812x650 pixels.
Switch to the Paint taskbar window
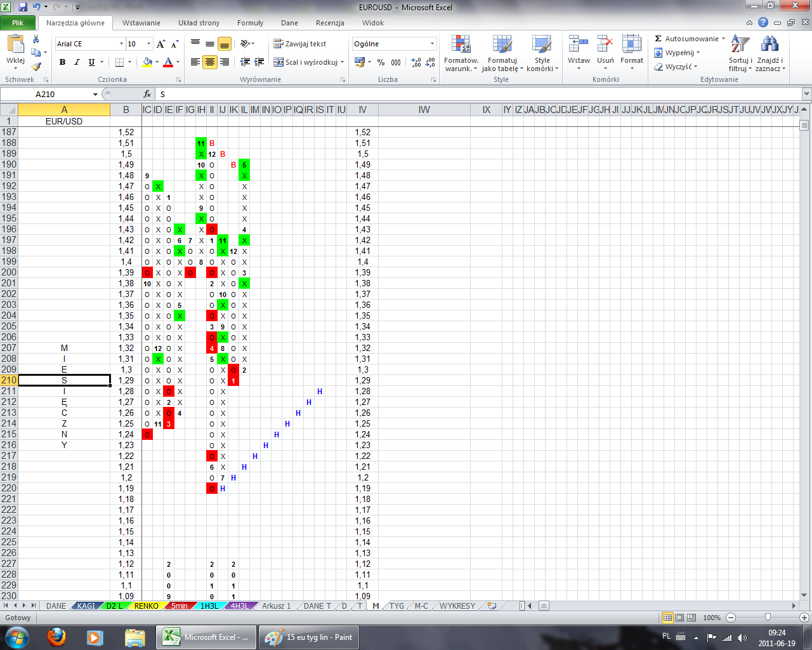pyautogui.click(x=308, y=637)
